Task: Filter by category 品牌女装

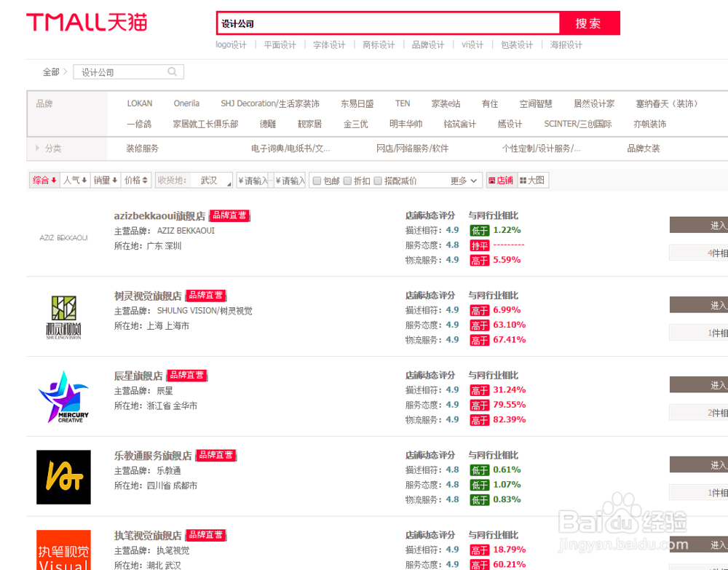Action: [644, 149]
